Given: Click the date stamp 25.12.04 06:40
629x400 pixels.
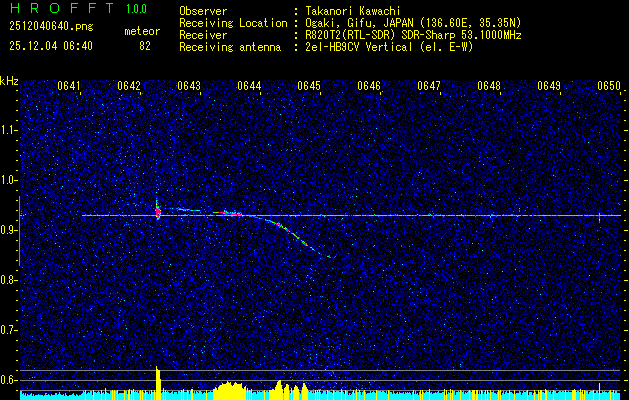Looking at the screenshot, I should 51,46.
